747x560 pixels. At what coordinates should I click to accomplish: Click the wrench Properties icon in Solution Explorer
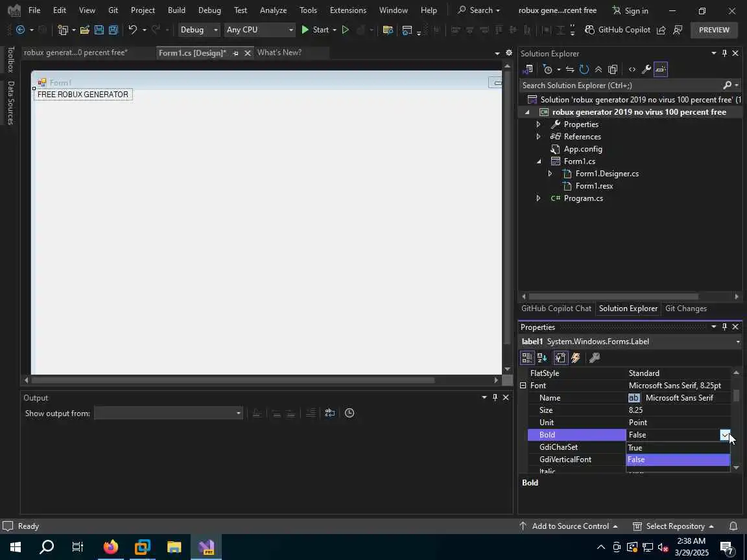point(646,69)
